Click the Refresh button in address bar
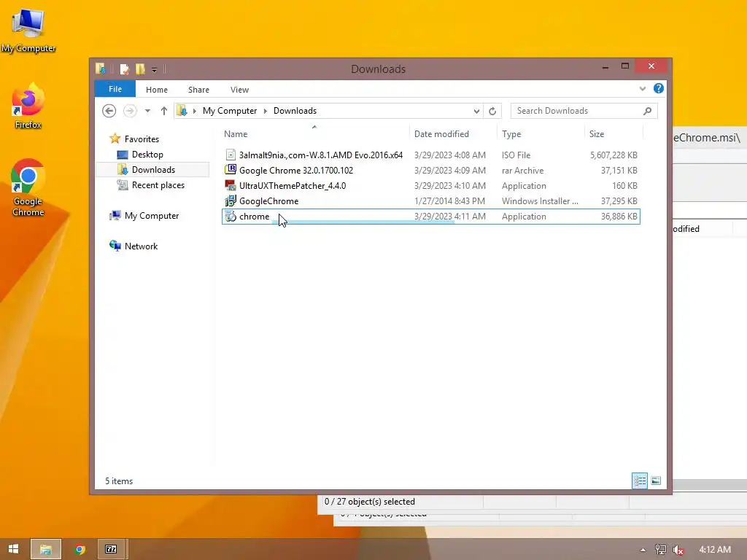This screenshot has height=560, width=747. click(x=492, y=111)
